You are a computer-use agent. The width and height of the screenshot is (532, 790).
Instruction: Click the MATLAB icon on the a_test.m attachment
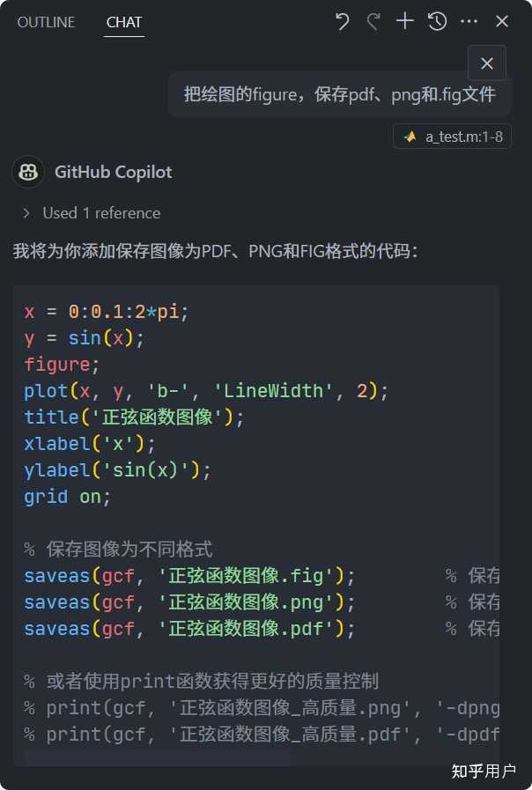(x=410, y=136)
